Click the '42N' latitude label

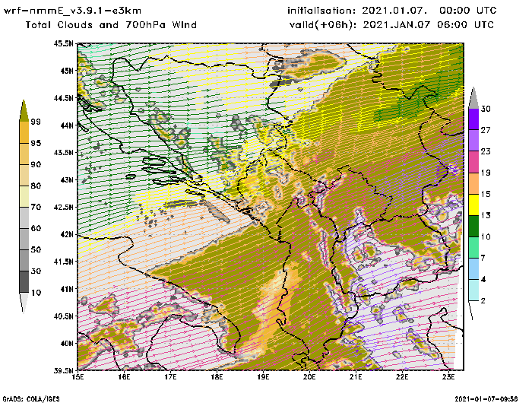point(67,234)
